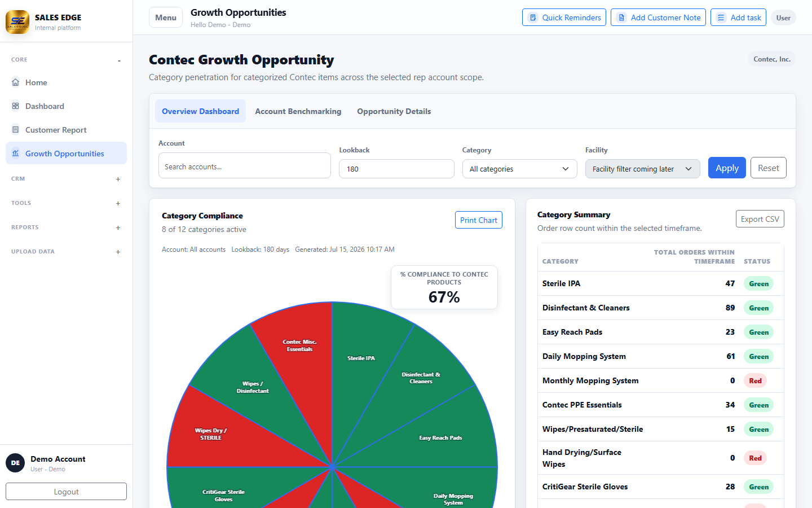The image size is (812, 508).
Task: Click the Contec, Inc. badge
Action: pos(772,59)
